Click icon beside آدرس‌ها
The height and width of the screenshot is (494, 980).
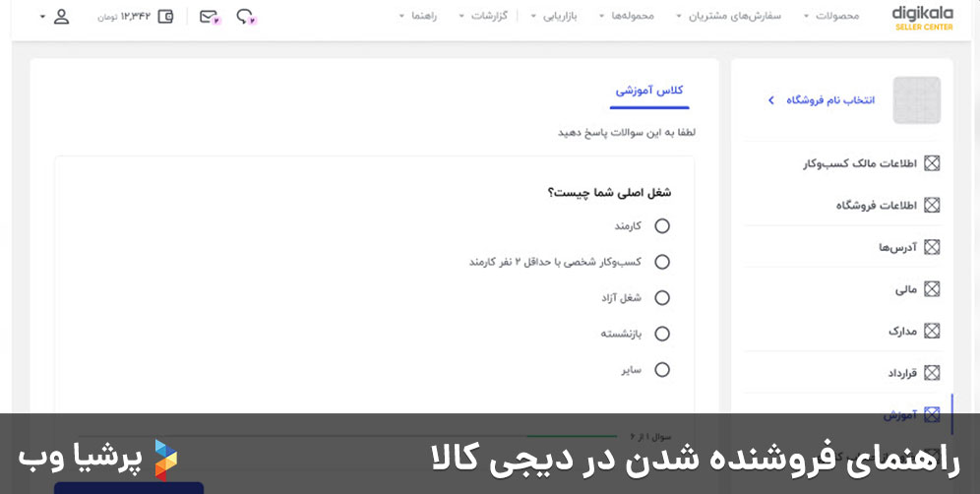(932, 247)
